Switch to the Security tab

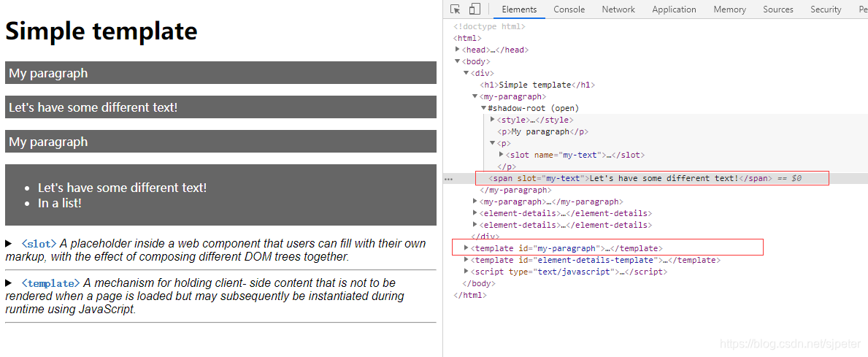(x=826, y=9)
